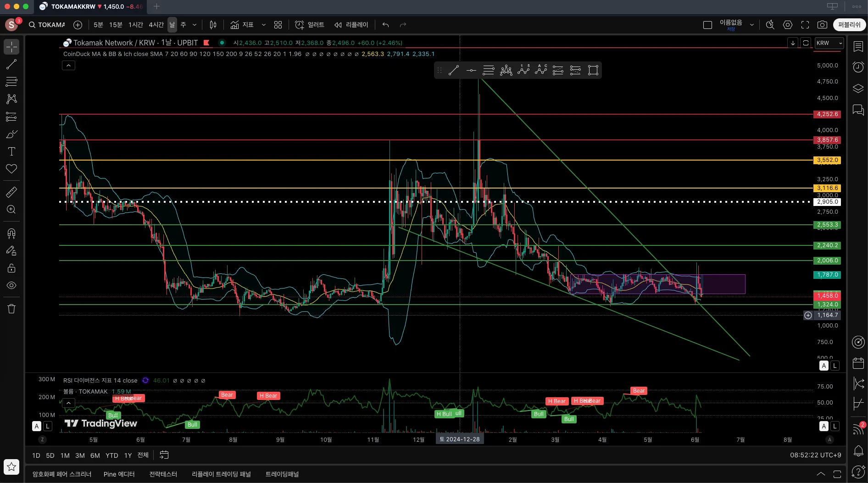Select the text annotation tool
The image size is (868, 483).
11,151
